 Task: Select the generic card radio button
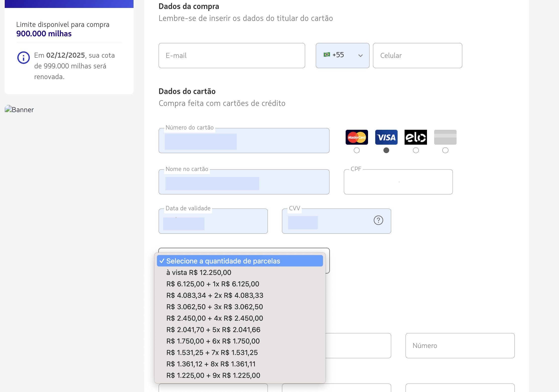[445, 150]
